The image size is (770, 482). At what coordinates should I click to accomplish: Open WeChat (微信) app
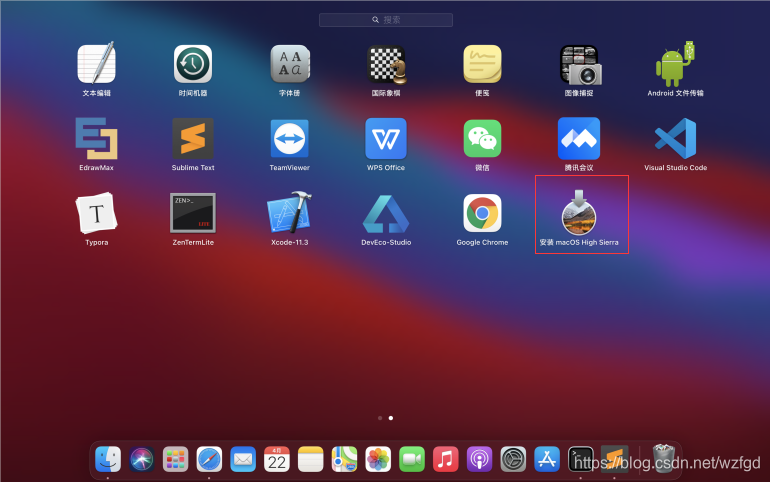(482, 138)
